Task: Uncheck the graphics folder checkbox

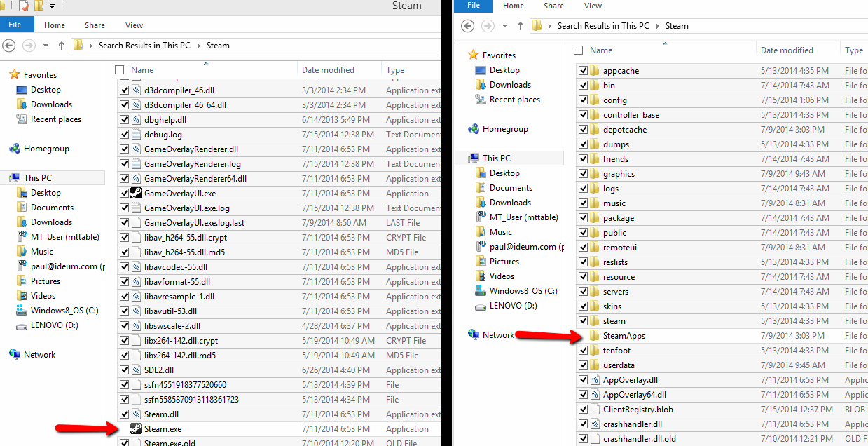Action: click(583, 173)
